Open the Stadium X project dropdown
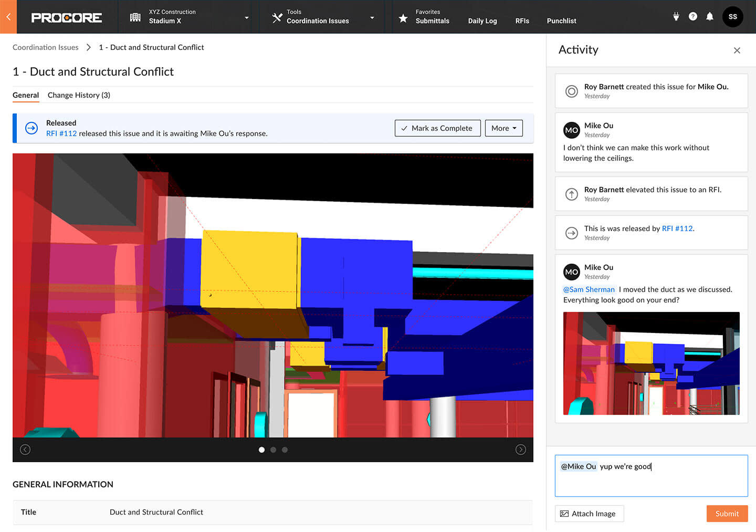 [246, 16]
